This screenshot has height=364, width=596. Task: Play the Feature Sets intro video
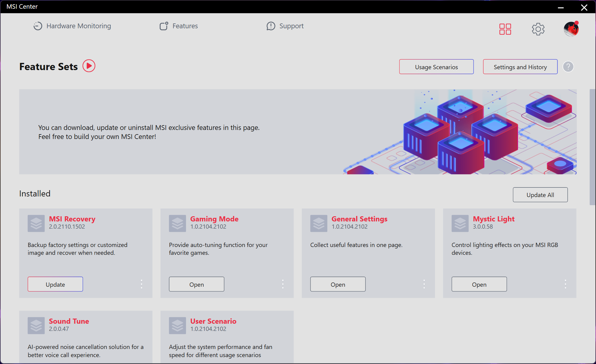(89, 66)
